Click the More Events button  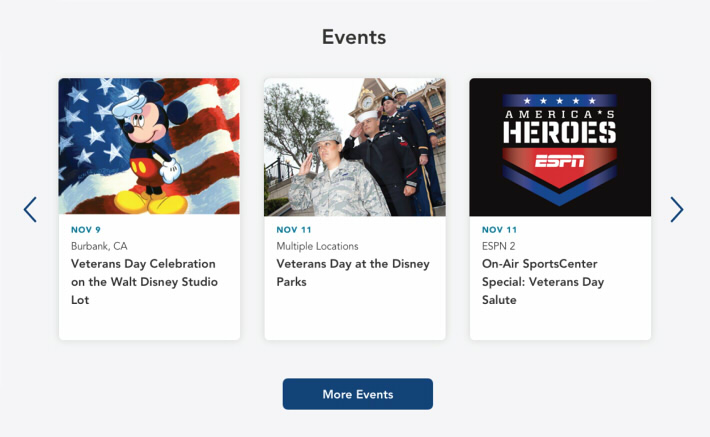pyautogui.click(x=358, y=394)
